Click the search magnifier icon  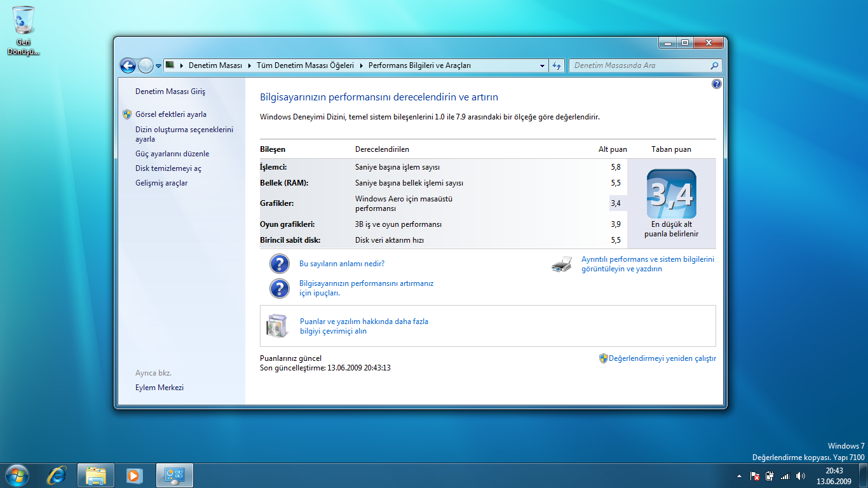pos(715,65)
